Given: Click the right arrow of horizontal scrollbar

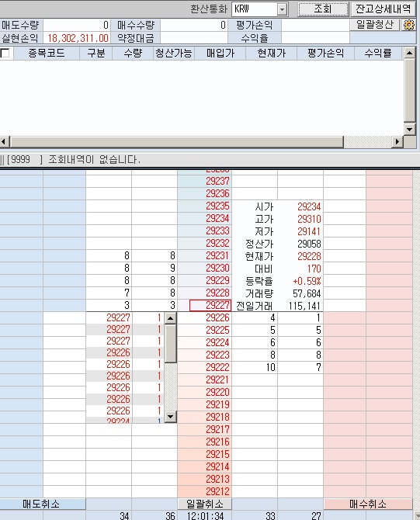Looking at the screenshot, I should pos(397,142).
